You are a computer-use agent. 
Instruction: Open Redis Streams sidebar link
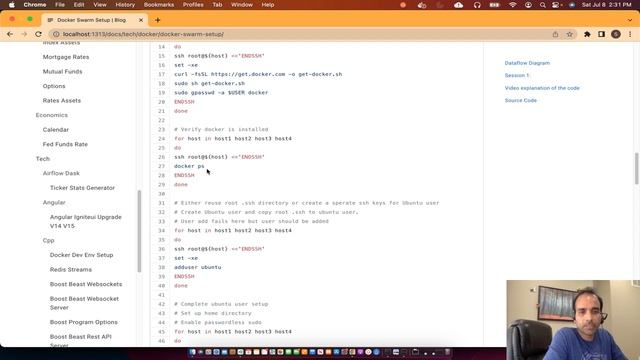71,269
